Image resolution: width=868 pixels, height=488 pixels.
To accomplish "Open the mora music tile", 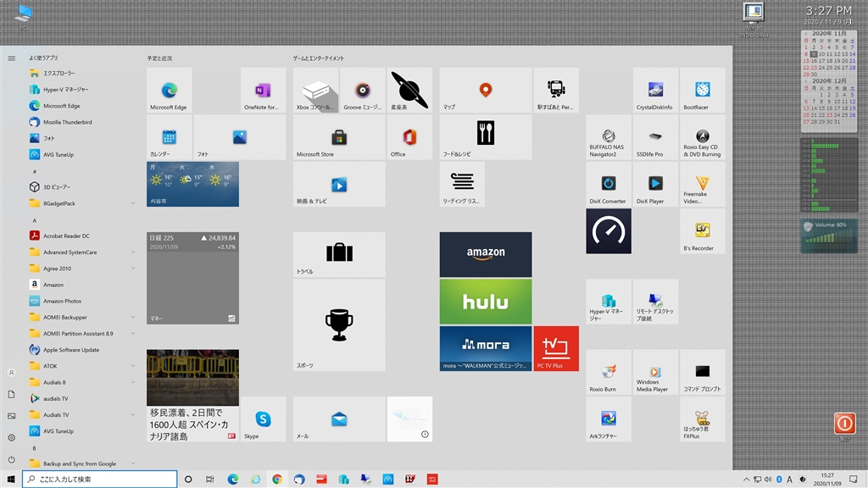I will pos(486,348).
